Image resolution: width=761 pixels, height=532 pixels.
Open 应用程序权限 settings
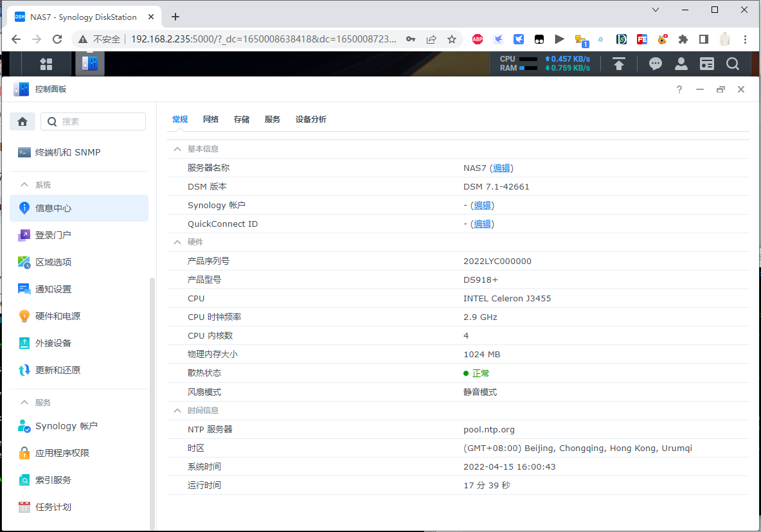[79, 453]
